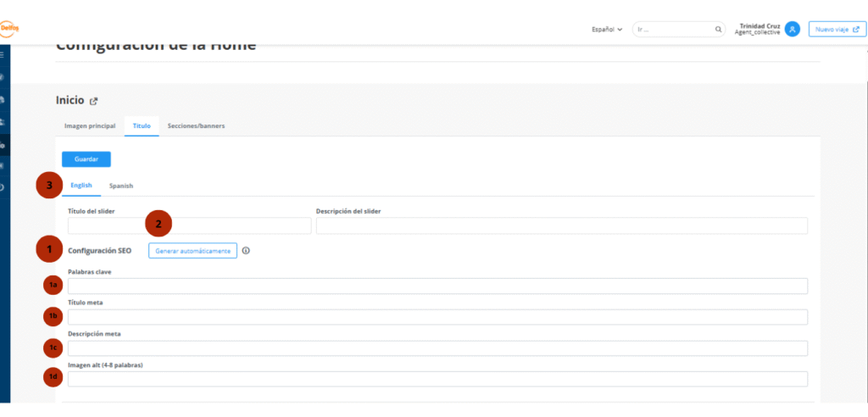The width and height of the screenshot is (868, 417).
Task: Focus the Palabras clave input field
Action: coord(437,286)
